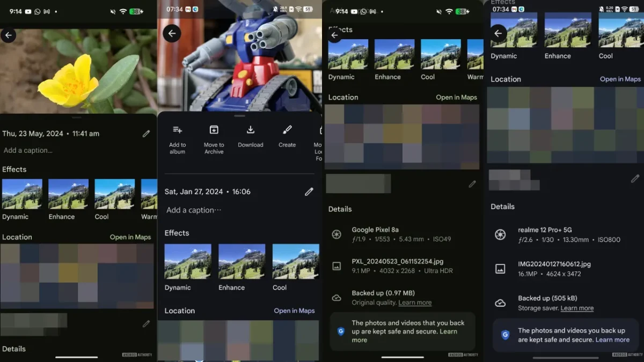Image resolution: width=644 pixels, height=362 pixels.
Task: Select the Warm effect
Action: (x=148, y=199)
